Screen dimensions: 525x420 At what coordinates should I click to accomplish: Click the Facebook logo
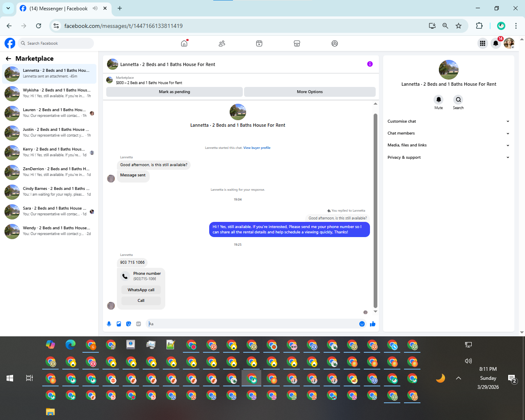(10, 43)
